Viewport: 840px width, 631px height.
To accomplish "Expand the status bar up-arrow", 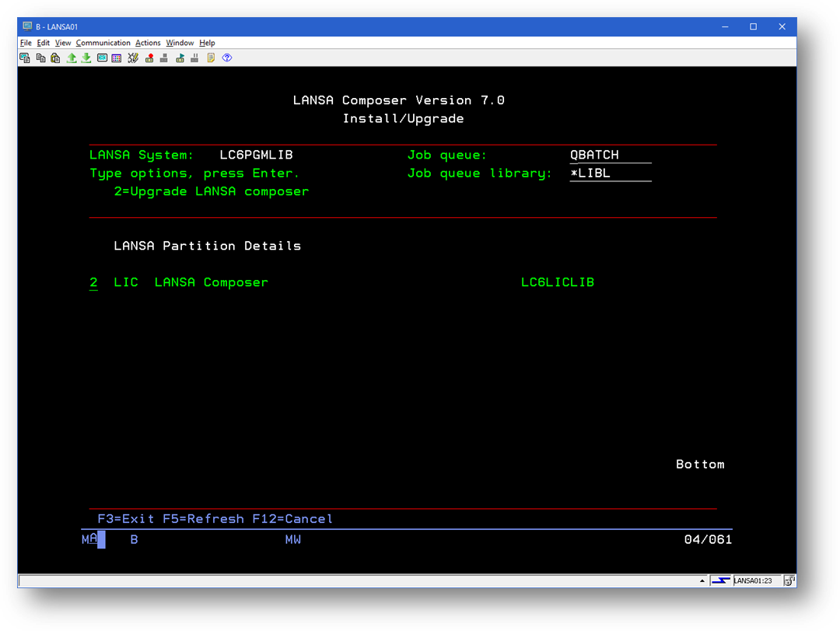I will point(702,580).
